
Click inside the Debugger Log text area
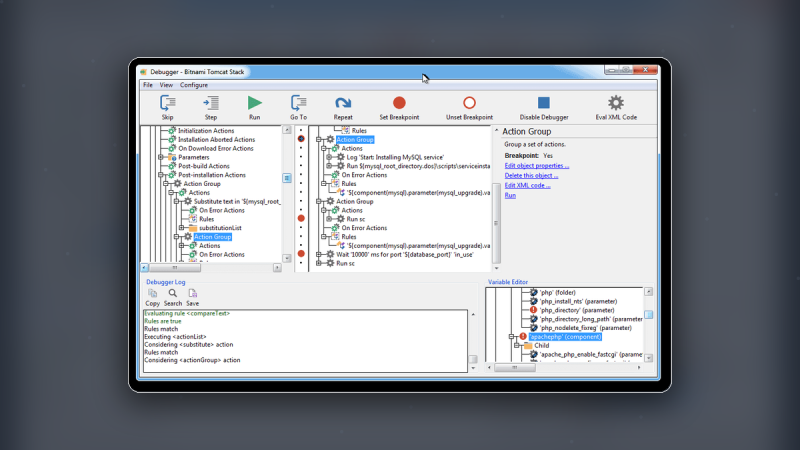click(x=305, y=341)
